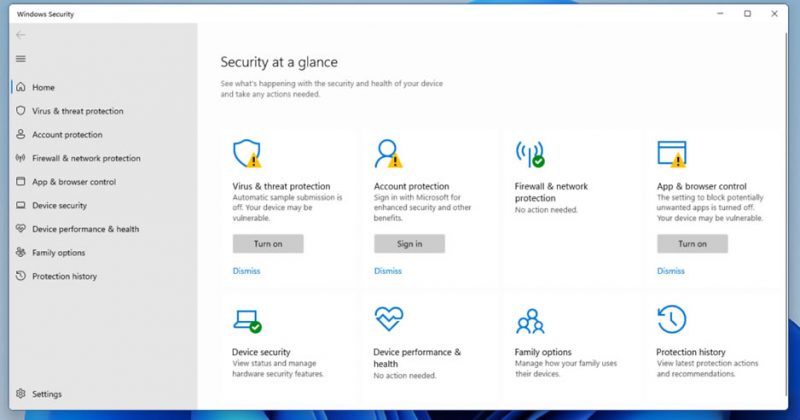Open the Account protection tile title
This screenshot has height=420, width=800.
point(411,186)
